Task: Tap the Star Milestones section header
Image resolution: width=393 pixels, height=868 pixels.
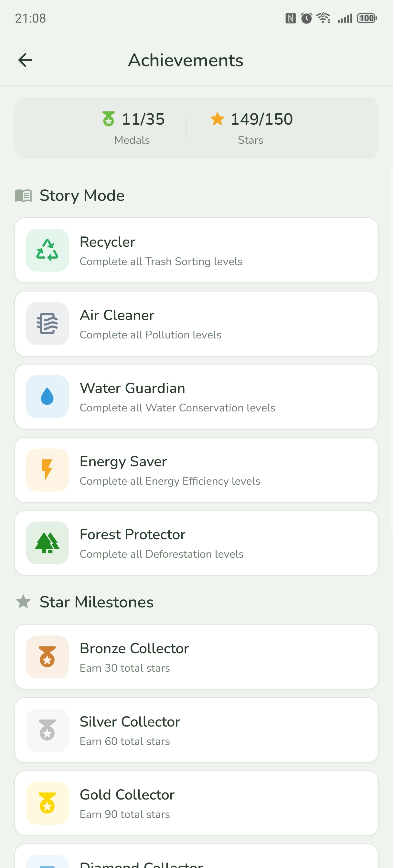Action: [x=96, y=602]
